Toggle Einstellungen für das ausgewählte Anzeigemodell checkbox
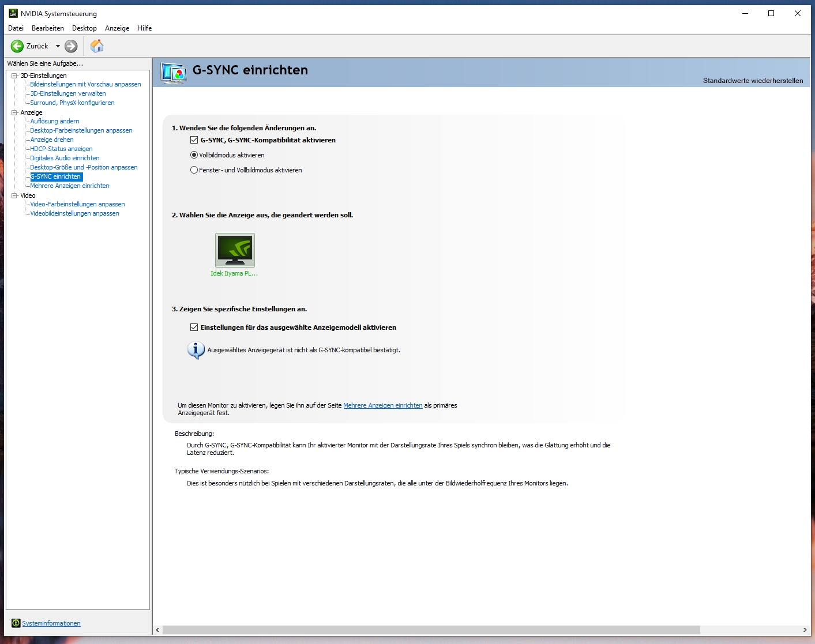 click(194, 327)
